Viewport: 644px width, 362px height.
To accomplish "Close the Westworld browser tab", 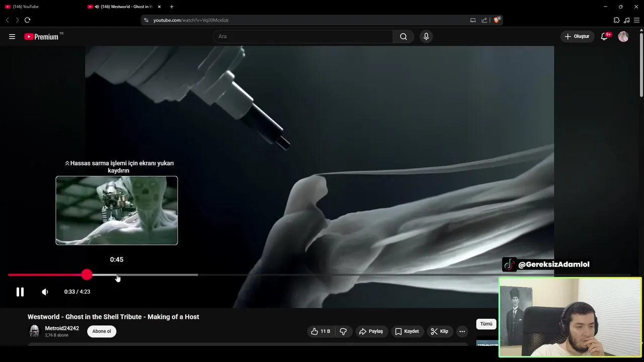I will coord(159,7).
